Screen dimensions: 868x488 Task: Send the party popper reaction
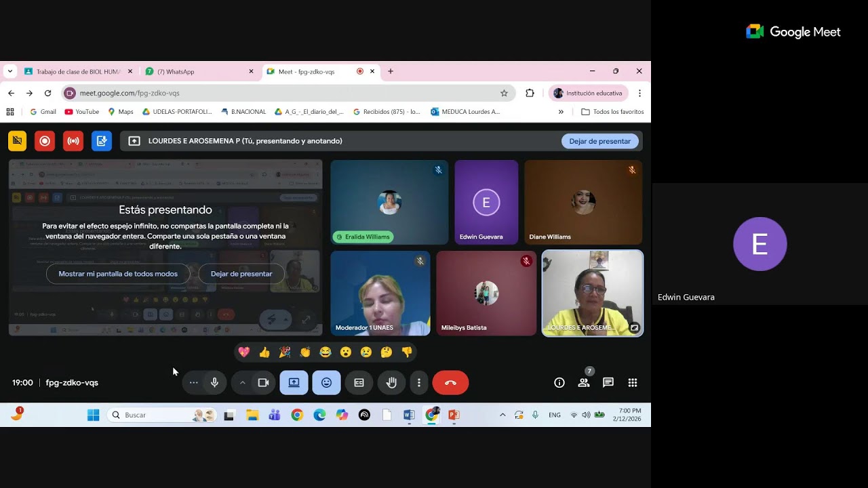(285, 352)
